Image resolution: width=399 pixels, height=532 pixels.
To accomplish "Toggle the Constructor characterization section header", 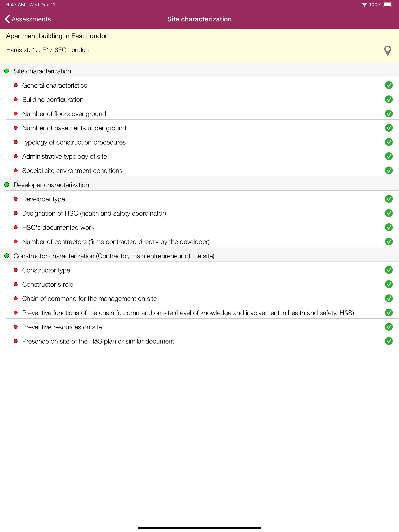I will (x=199, y=256).
